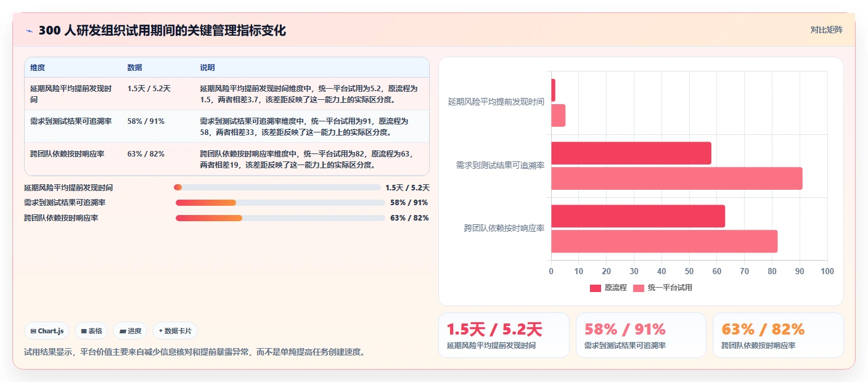
Task: Click the 原流程 bar for 需求到测试结果可追溯率
Action: 631,153
